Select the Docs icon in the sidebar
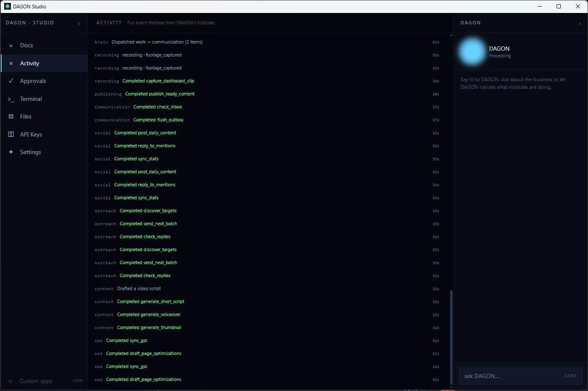This screenshot has width=588, height=391. (x=11, y=45)
